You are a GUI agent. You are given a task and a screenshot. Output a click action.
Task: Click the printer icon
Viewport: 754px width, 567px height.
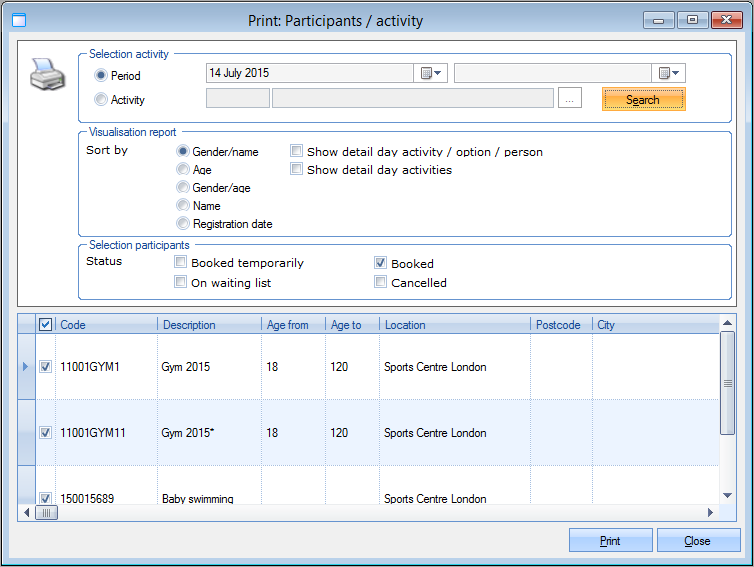tap(48, 75)
